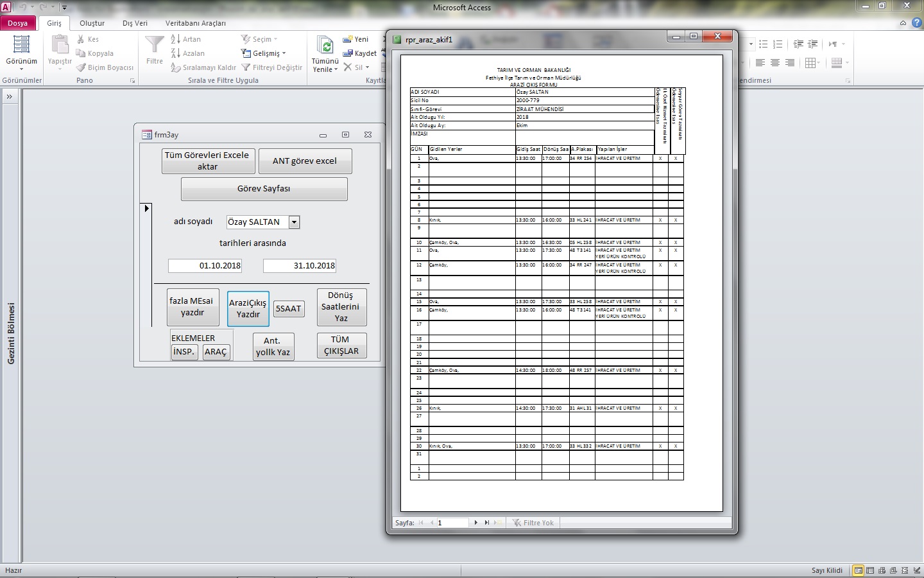
Task: Go to next report page arrow
Action: click(x=475, y=523)
